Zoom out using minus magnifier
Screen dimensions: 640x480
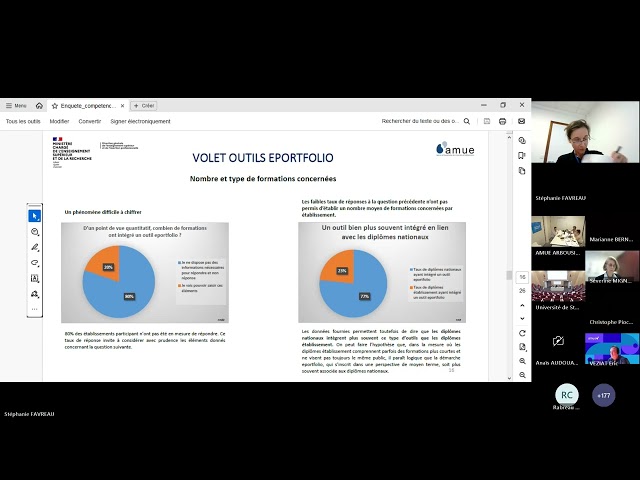click(x=522, y=375)
